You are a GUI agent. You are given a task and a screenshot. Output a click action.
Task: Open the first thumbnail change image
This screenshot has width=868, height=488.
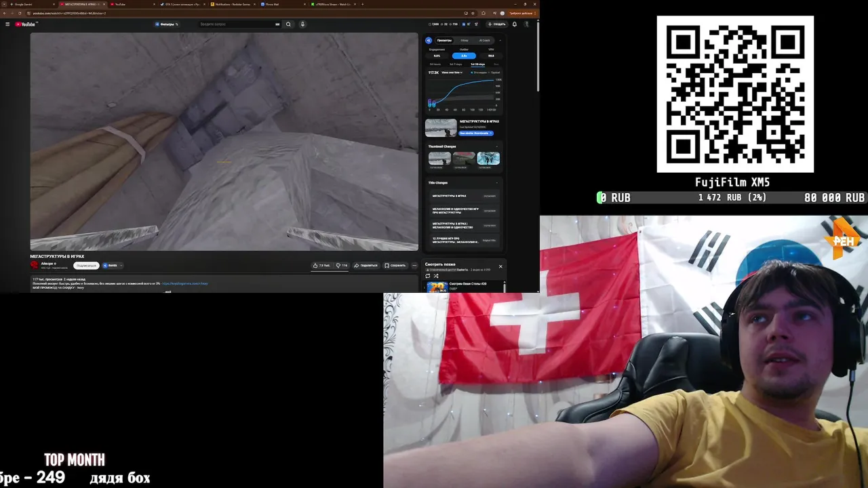(x=439, y=158)
